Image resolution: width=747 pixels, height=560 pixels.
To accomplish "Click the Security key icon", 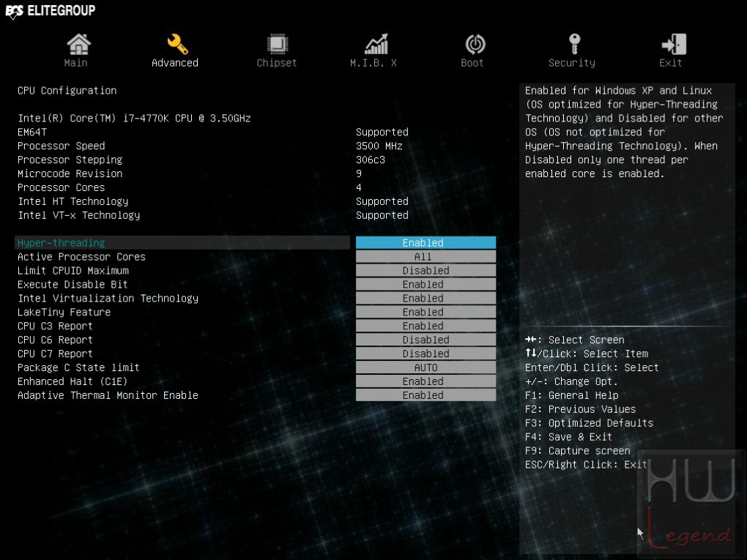I will click(x=575, y=44).
